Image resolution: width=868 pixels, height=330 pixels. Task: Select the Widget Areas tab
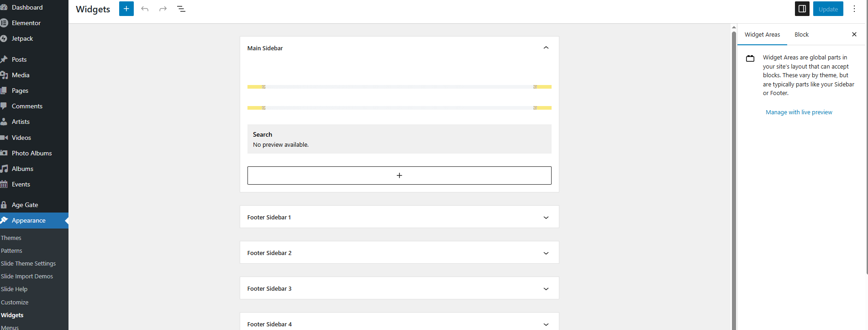pyautogui.click(x=762, y=34)
